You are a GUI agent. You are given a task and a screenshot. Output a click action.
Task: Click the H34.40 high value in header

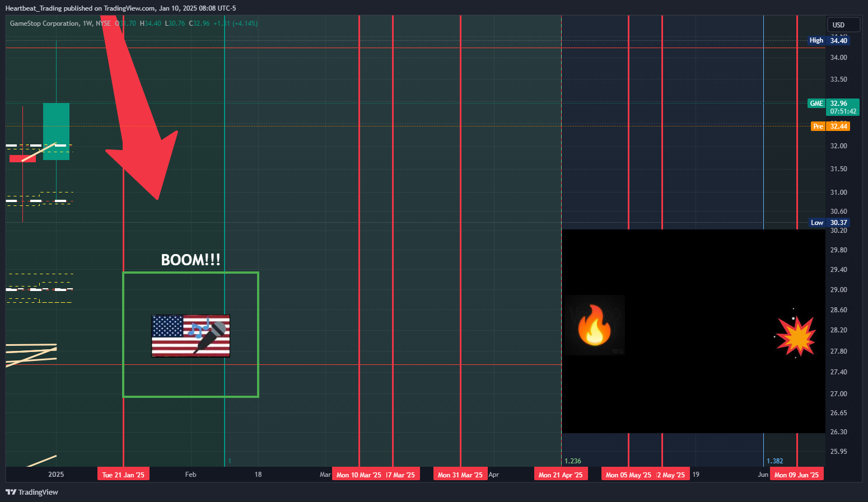(x=151, y=24)
